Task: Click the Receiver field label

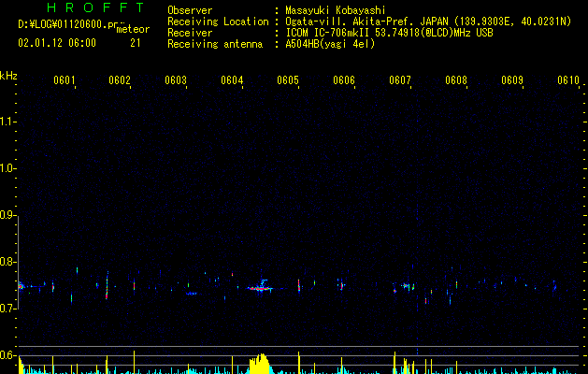Action: click(190, 33)
